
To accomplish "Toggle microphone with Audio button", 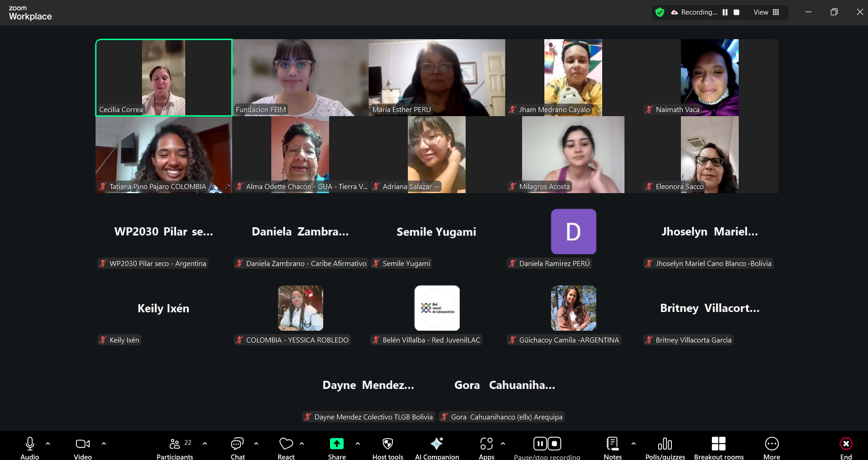I will pos(30,444).
